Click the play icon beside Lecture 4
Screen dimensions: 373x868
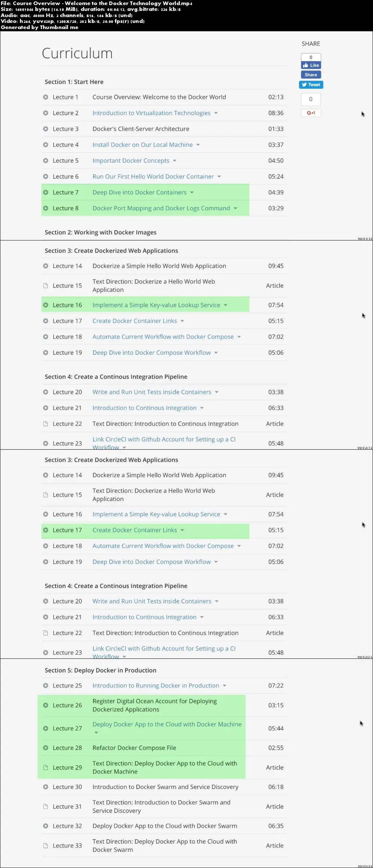[x=46, y=145]
